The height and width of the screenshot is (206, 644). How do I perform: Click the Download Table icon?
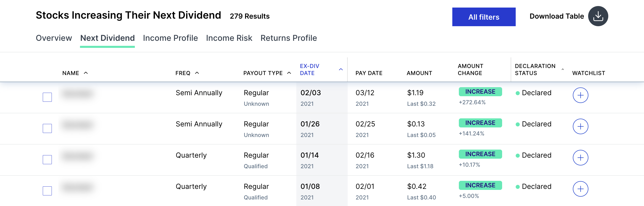[598, 16]
